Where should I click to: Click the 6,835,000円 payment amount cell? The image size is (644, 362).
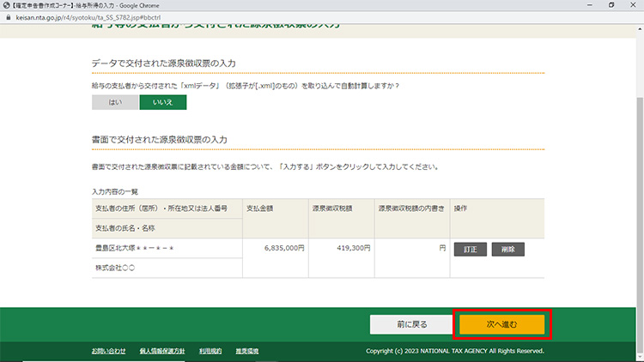[275, 248]
